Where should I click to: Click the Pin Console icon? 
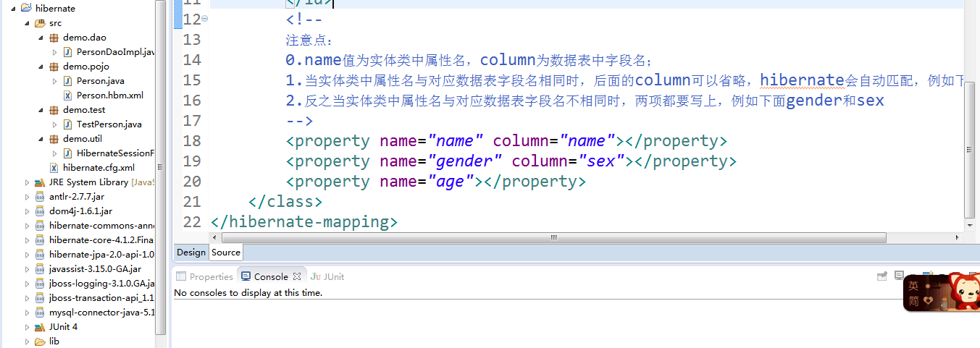pos(882,276)
